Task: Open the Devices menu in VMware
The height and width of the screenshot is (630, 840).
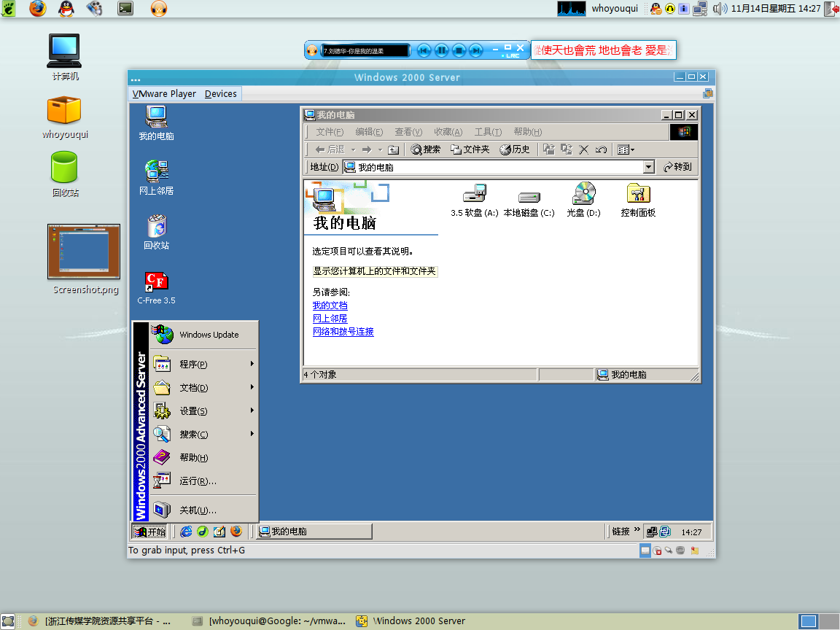Action: [221, 94]
